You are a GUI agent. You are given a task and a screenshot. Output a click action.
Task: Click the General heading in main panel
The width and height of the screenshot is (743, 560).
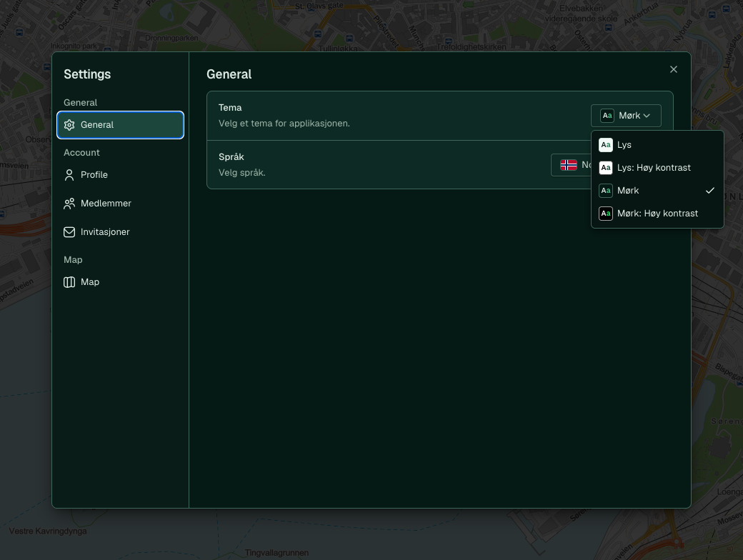tap(229, 74)
